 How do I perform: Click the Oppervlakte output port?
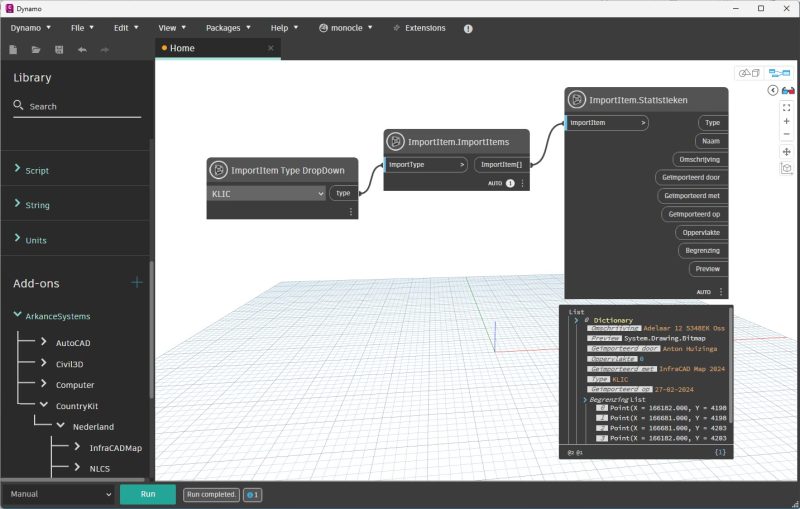[701, 233]
